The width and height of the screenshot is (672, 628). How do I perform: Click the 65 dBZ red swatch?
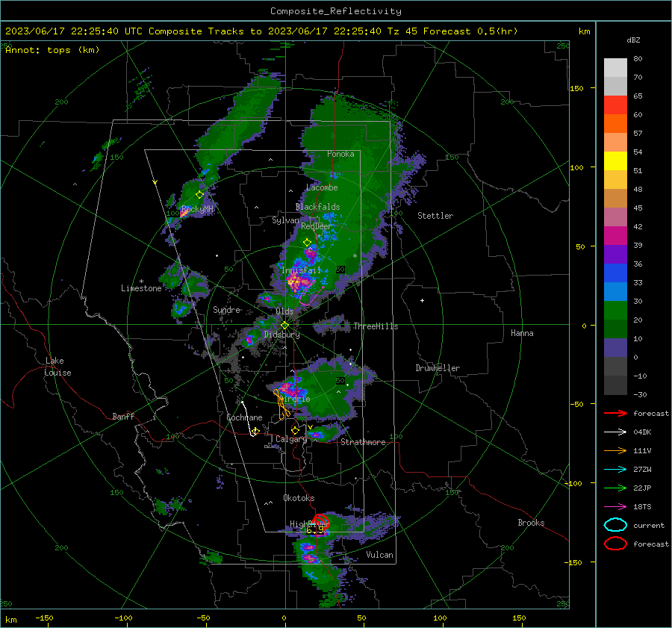coord(615,105)
